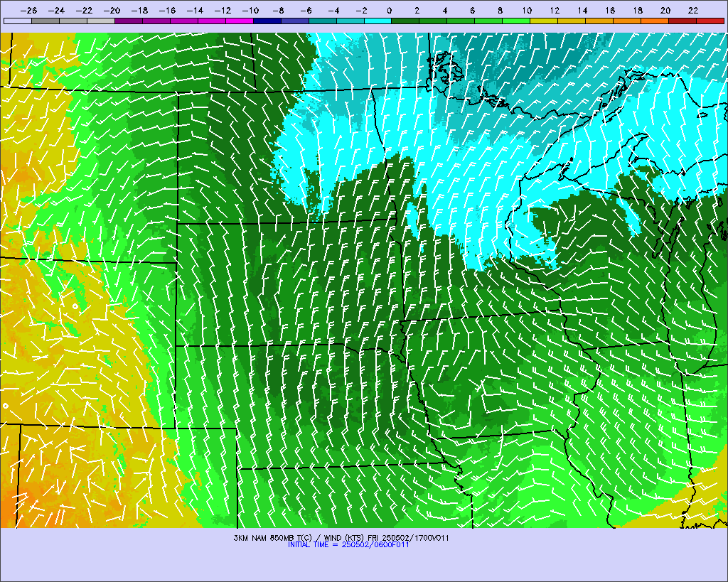Image resolution: width=728 pixels, height=582 pixels.
Task: Click the lavender swatch left of -26
Action: pos(18,21)
